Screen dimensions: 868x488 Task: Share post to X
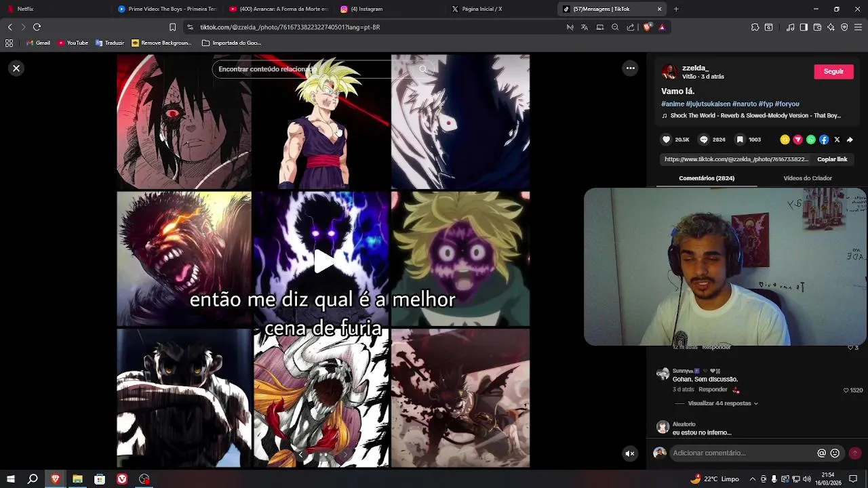837,140
